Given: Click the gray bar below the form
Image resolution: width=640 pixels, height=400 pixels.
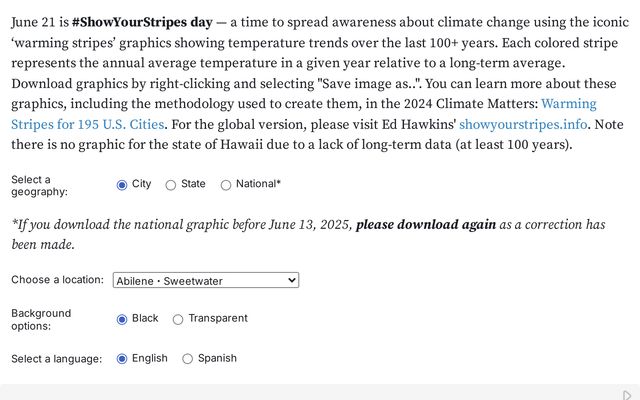Looking at the screenshot, I should click(x=310, y=392).
